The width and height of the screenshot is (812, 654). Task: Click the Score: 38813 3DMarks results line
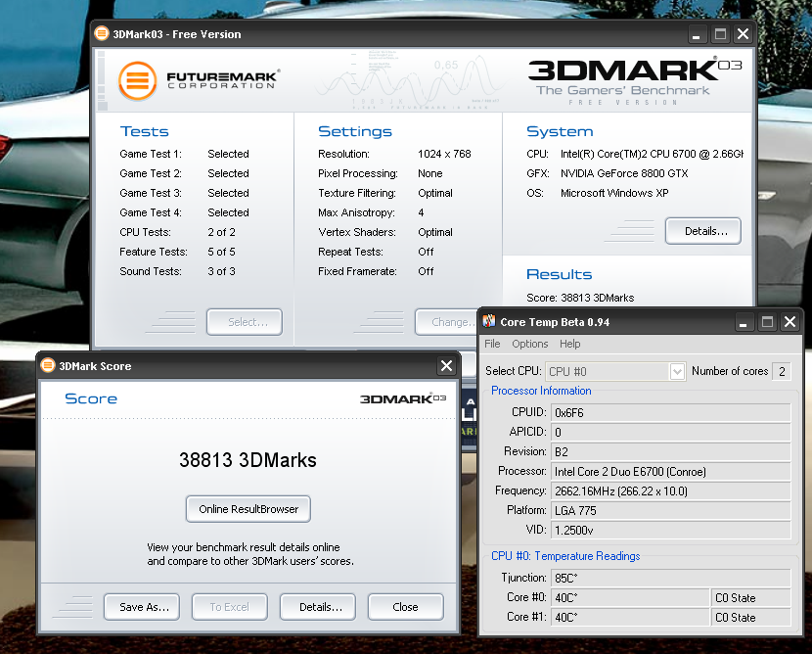click(580, 298)
